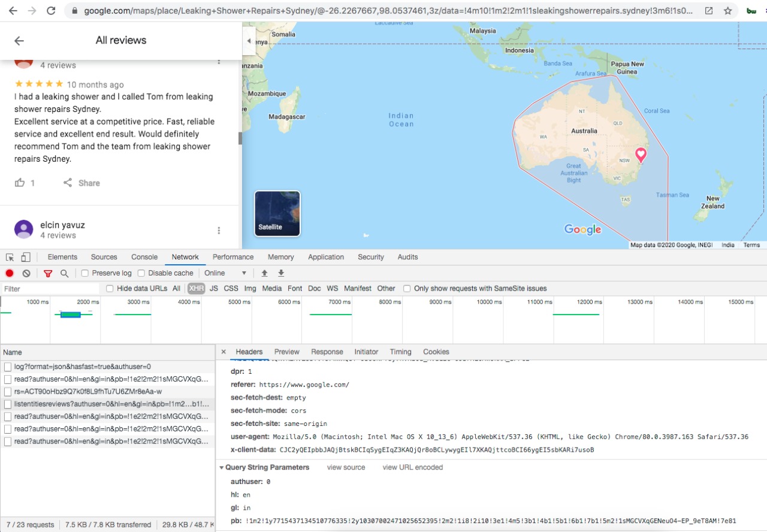Screen dimensions: 767x532
Task: Show the request Response tab
Action: 327,352
